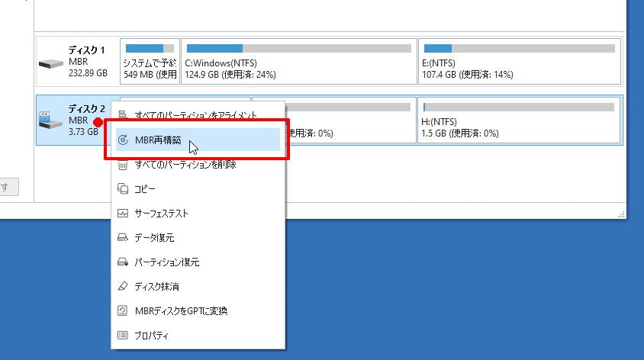The width and height of the screenshot is (644, 360).
Task: Select the システムで予約 549 MB partition
Action: pyautogui.click(x=150, y=62)
